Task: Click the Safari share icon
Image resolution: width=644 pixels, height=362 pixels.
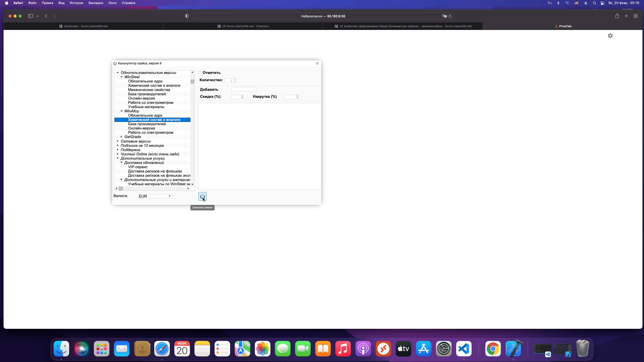Action: [x=617, y=16]
